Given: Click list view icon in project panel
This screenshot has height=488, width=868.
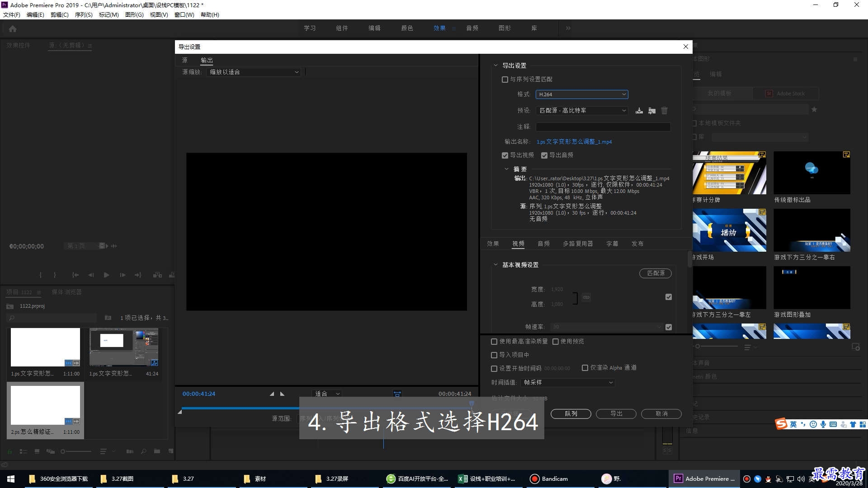Looking at the screenshot, I should (x=24, y=451).
